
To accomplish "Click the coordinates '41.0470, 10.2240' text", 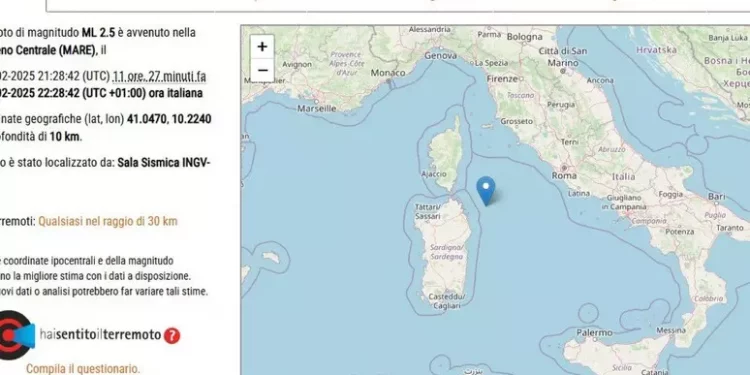I will pos(169,119).
